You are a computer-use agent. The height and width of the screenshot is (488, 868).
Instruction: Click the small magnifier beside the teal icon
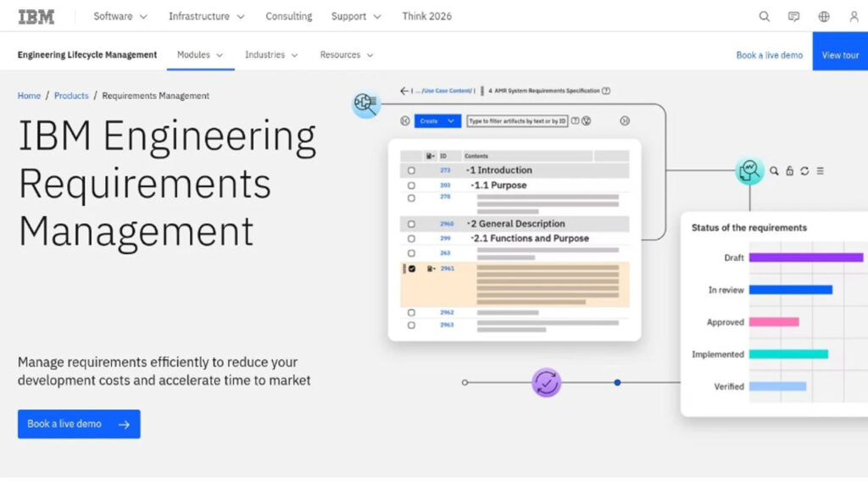[774, 171]
